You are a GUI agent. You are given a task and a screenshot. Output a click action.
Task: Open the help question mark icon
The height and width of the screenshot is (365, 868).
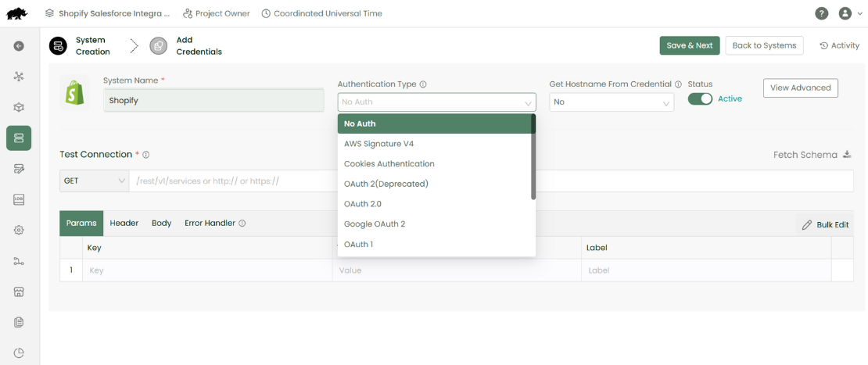tap(822, 13)
